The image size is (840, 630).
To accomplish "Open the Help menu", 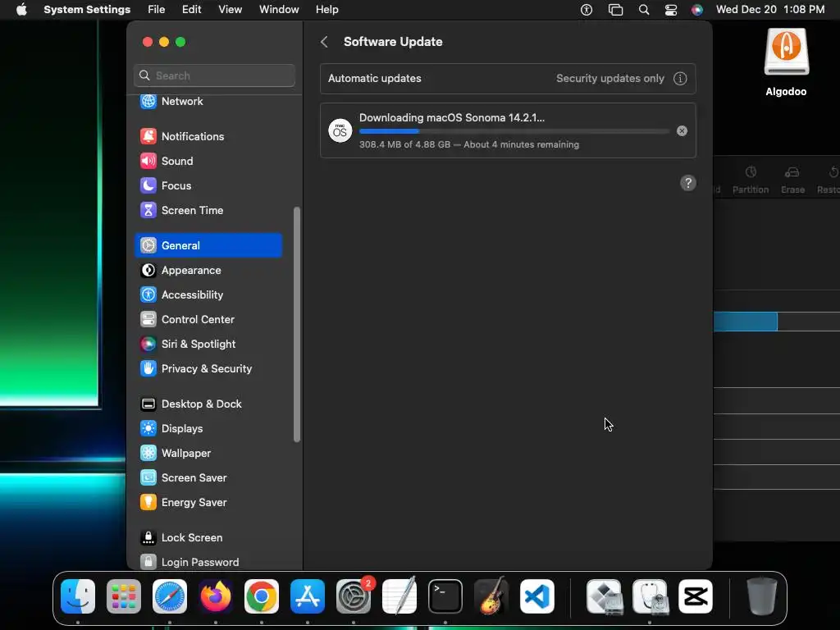I will click(326, 10).
